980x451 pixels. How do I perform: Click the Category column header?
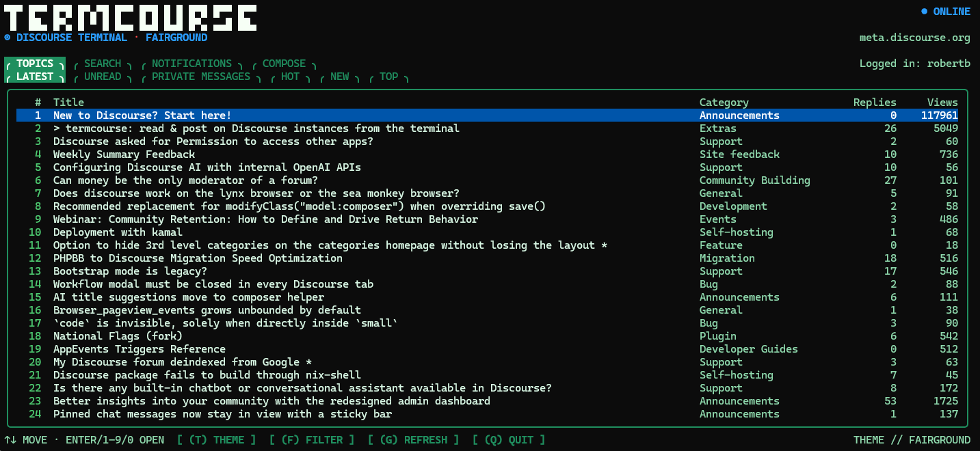724,102
